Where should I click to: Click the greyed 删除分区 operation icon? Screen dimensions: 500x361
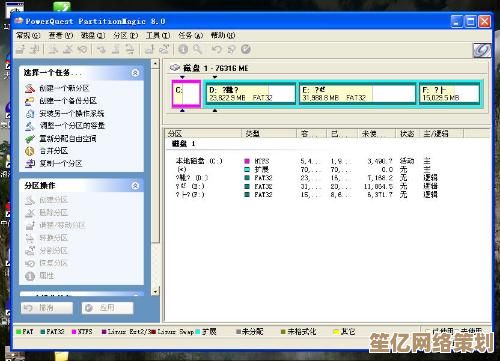[30, 212]
